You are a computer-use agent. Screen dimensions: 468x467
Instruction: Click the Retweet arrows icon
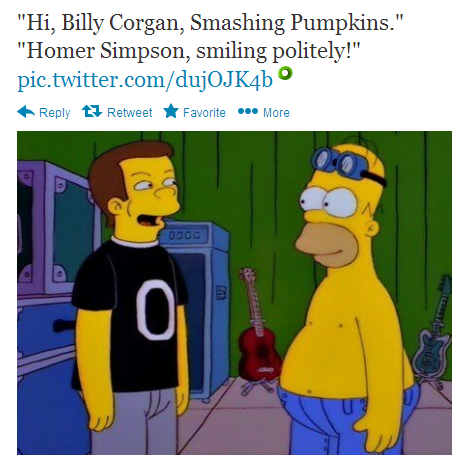(x=92, y=111)
